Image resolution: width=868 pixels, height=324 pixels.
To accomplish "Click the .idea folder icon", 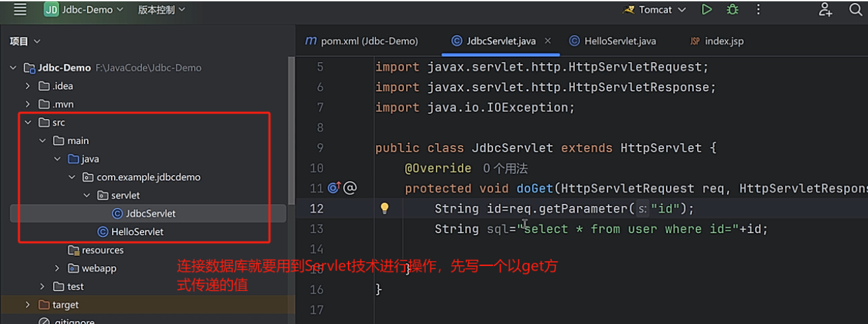I will (44, 86).
